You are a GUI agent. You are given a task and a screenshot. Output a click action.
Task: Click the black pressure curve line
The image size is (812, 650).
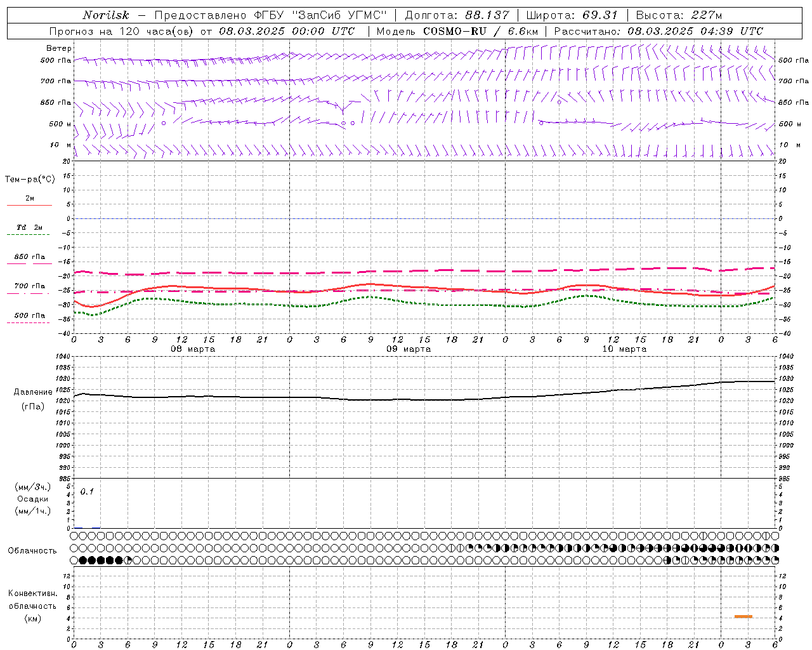click(x=425, y=399)
